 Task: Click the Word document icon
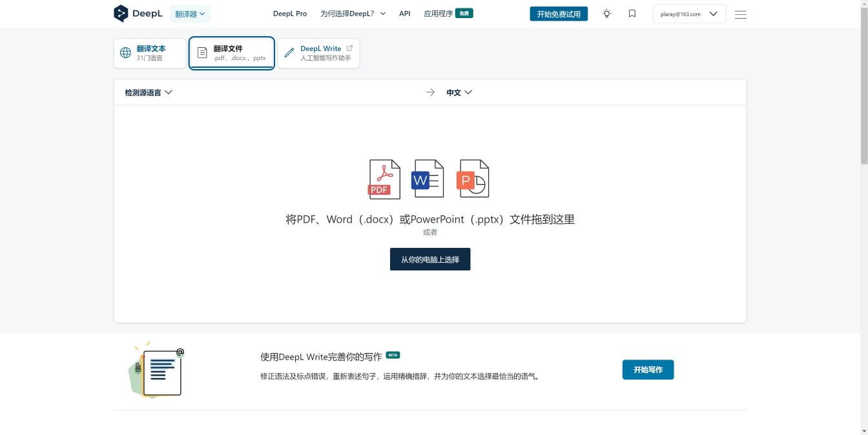pyautogui.click(x=428, y=178)
